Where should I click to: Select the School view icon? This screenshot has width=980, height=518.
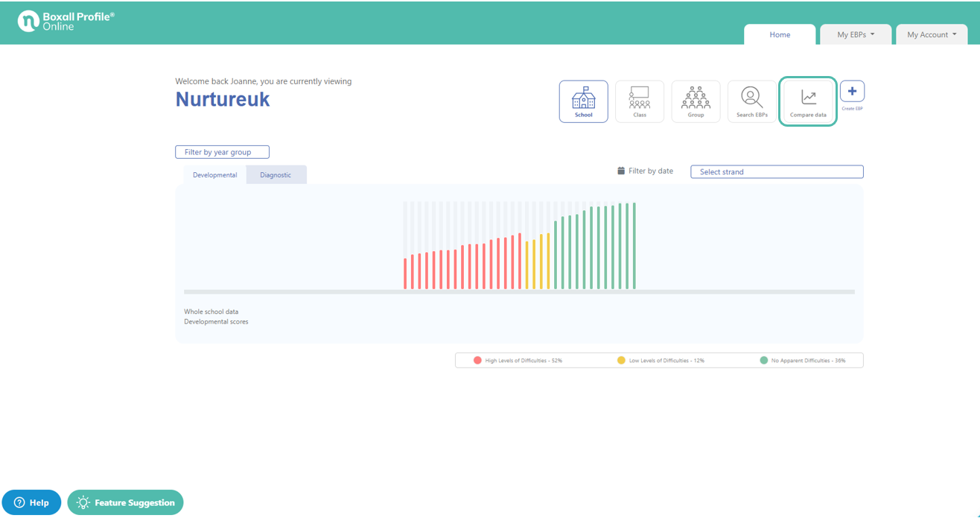click(583, 101)
